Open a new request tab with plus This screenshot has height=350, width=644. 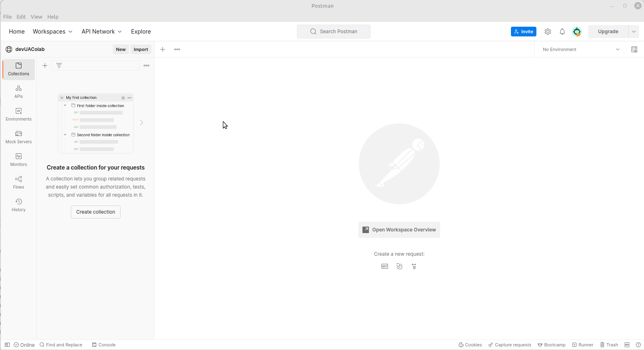[163, 49]
